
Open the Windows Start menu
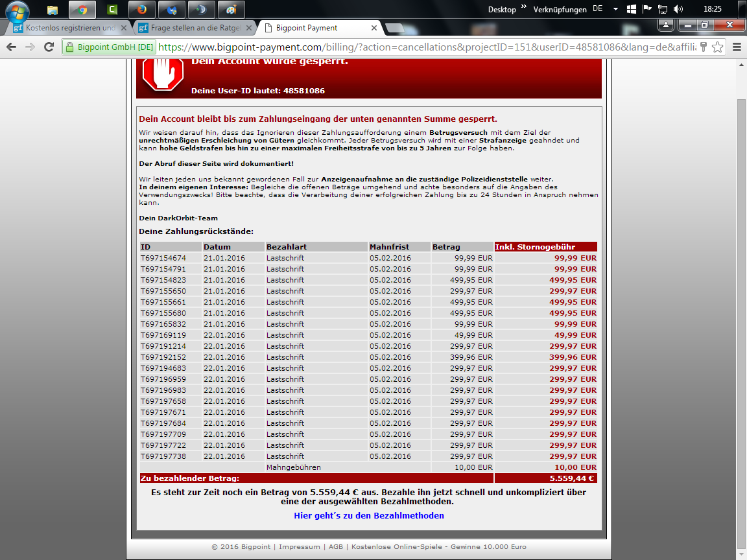pos(17,10)
